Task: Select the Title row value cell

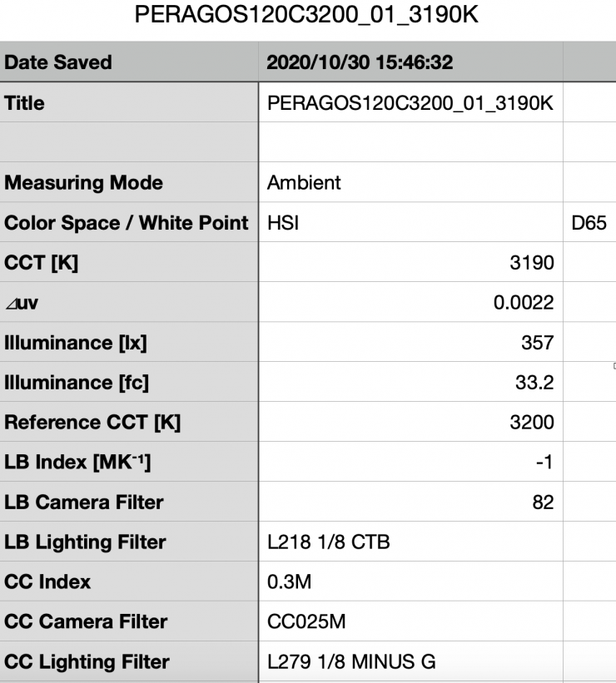Action: [410, 103]
